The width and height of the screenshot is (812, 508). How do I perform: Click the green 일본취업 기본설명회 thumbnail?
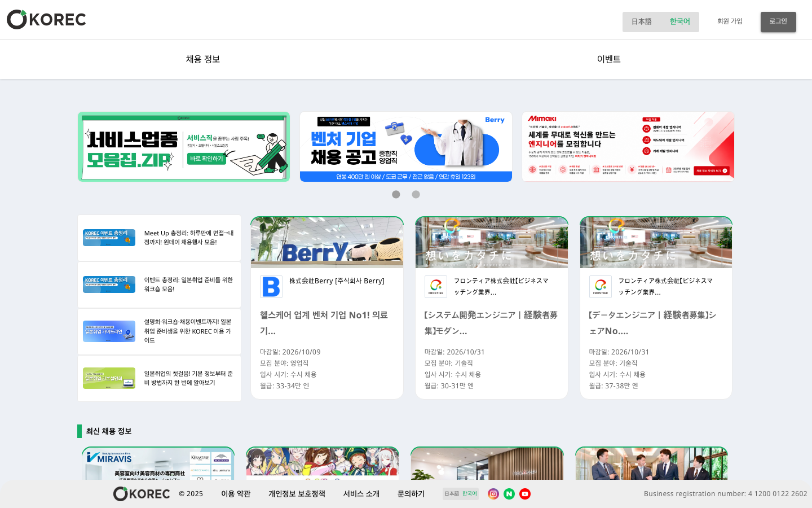(x=109, y=378)
